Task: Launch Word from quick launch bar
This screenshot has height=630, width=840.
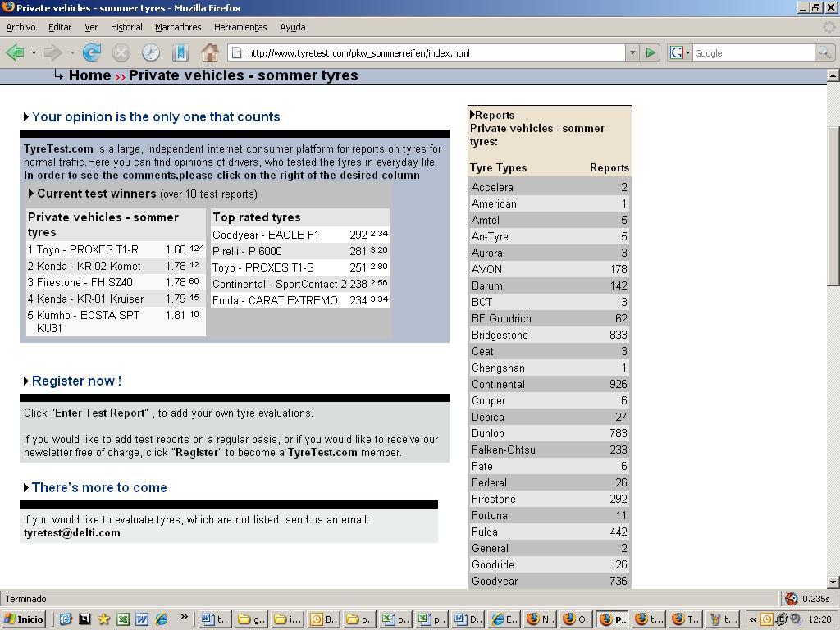Action: pyautogui.click(x=141, y=619)
